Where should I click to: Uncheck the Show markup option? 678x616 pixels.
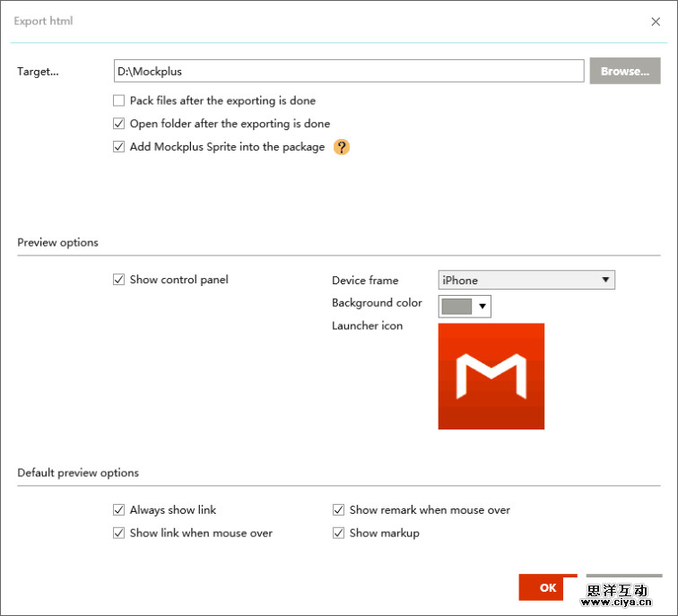tap(339, 533)
